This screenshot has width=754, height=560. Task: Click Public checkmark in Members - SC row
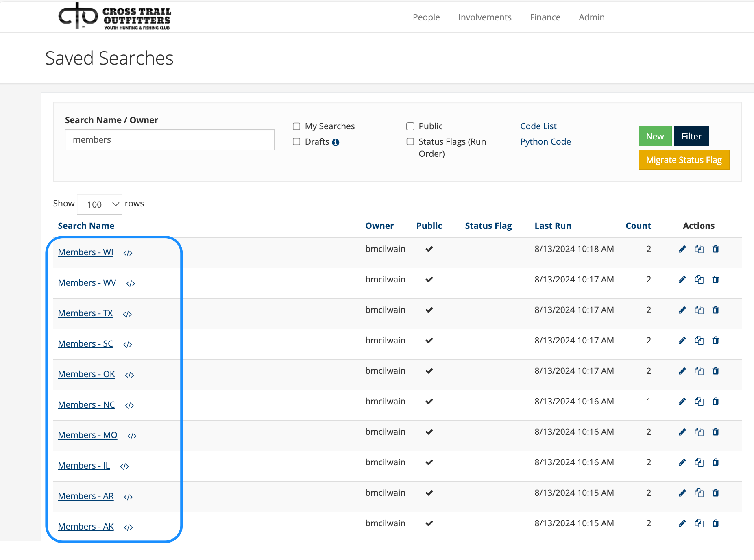pyautogui.click(x=429, y=341)
